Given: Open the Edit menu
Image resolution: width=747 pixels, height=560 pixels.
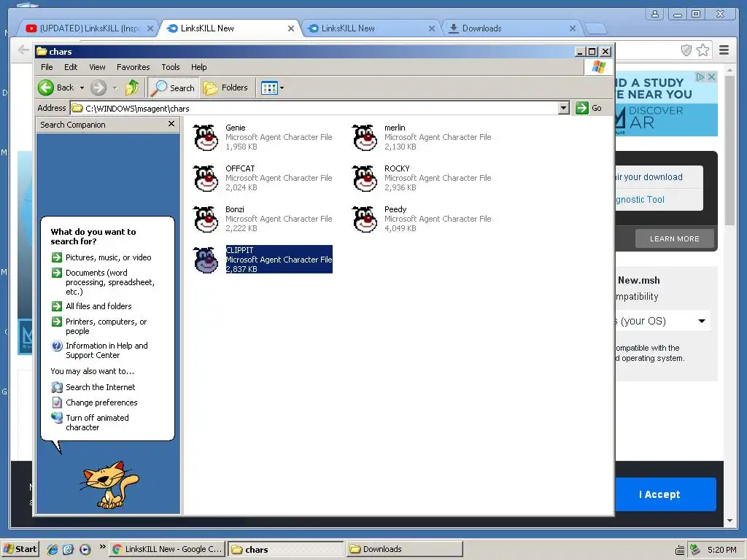Looking at the screenshot, I should coord(71,67).
